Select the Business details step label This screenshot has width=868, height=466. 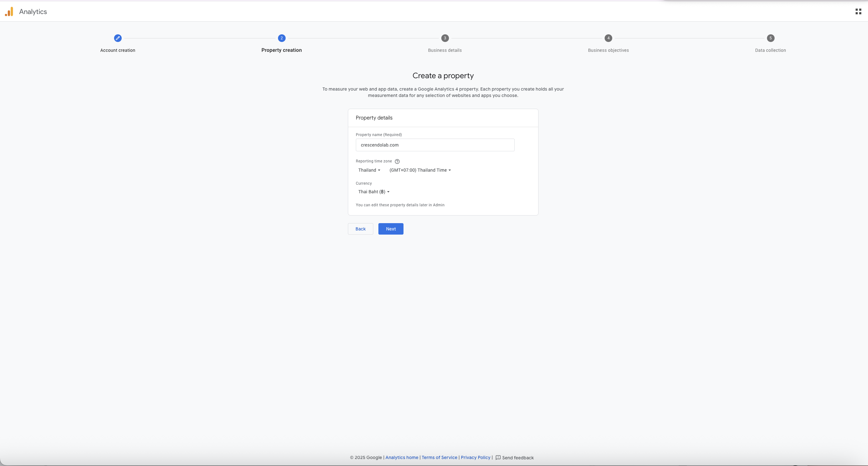click(x=445, y=50)
